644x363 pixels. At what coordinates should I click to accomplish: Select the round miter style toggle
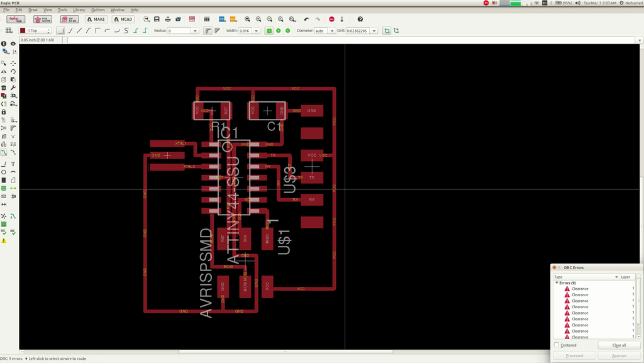[208, 31]
